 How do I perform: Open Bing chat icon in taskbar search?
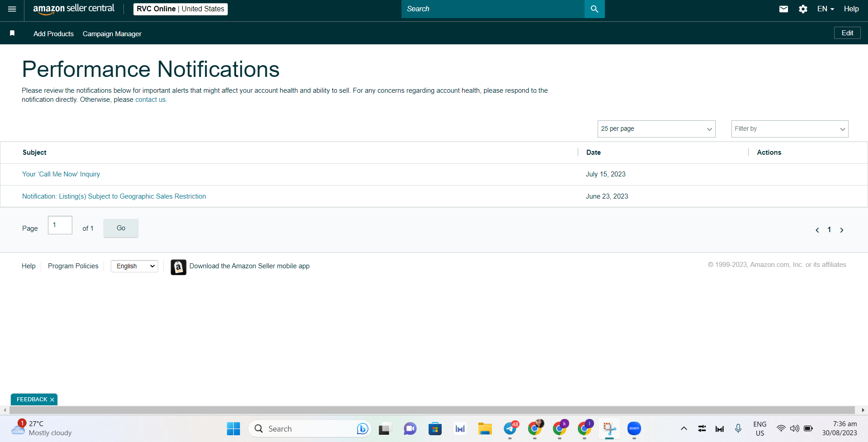363,428
